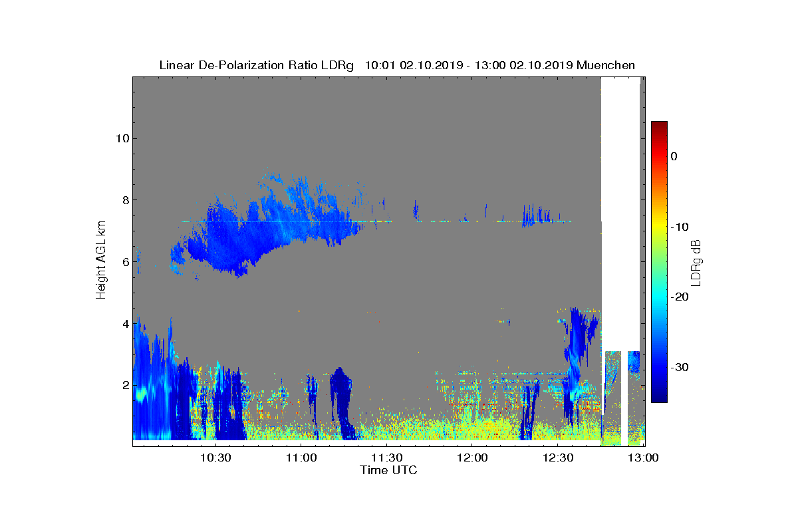Click the colorbar value '-20'
The height and width of the screenshot is (532, 798).
tap(679, 297)
